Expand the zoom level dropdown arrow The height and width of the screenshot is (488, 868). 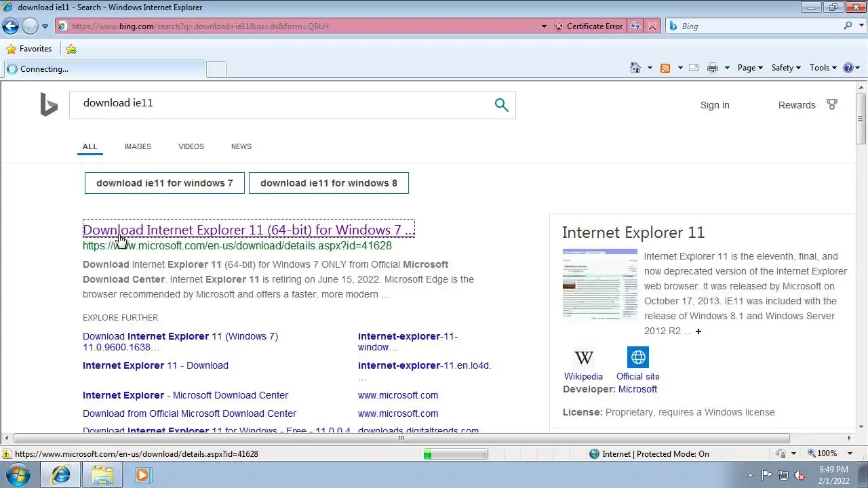pos(850,453)
